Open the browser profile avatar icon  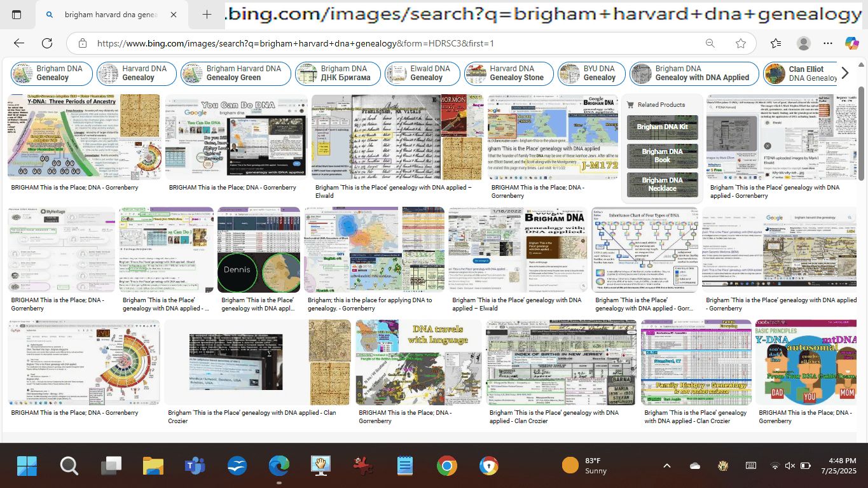[x=804, y=43]
